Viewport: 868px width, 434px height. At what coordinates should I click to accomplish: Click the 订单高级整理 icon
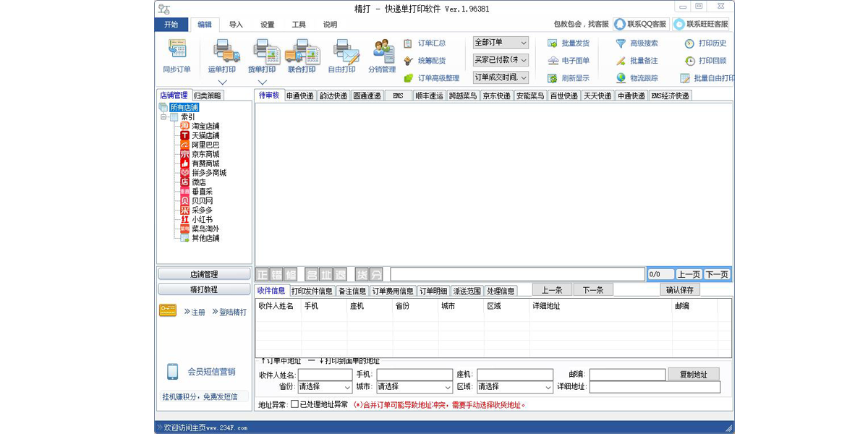[x=408, y=78]
